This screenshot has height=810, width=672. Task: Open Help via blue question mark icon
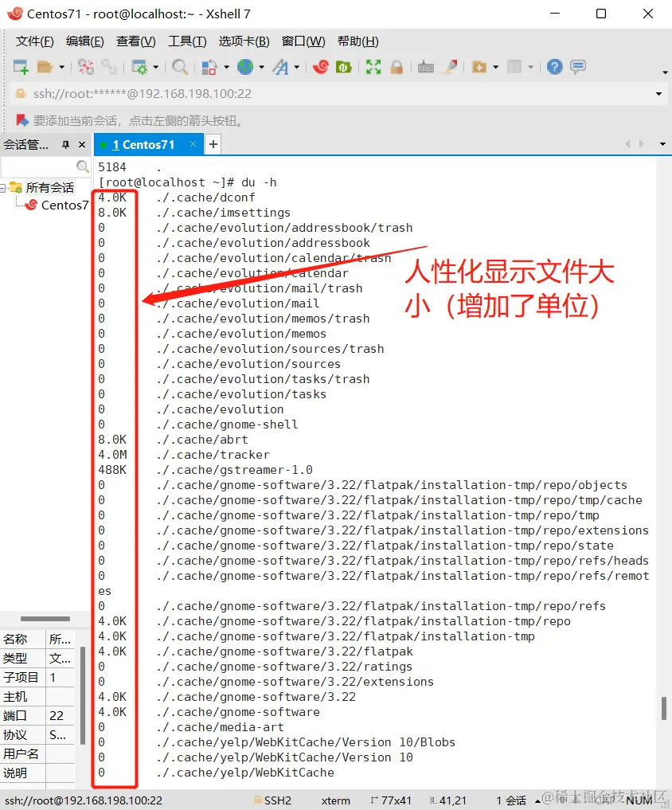click(554, 67)
